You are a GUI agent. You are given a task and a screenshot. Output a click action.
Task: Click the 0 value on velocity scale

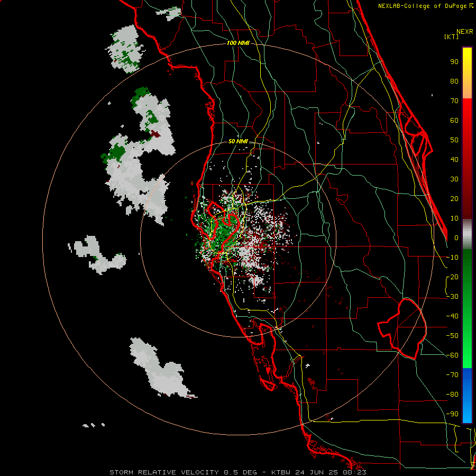[x=456, y=238]
